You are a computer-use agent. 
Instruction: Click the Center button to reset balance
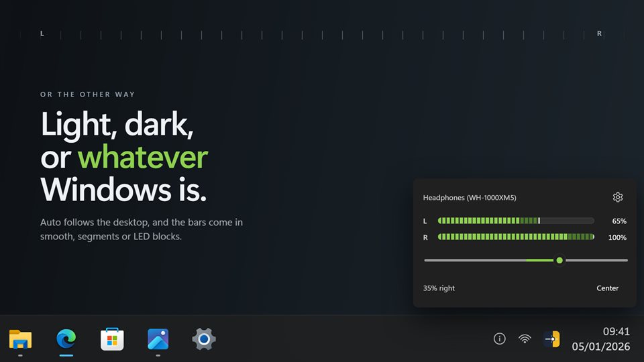[x=608, y=288]
